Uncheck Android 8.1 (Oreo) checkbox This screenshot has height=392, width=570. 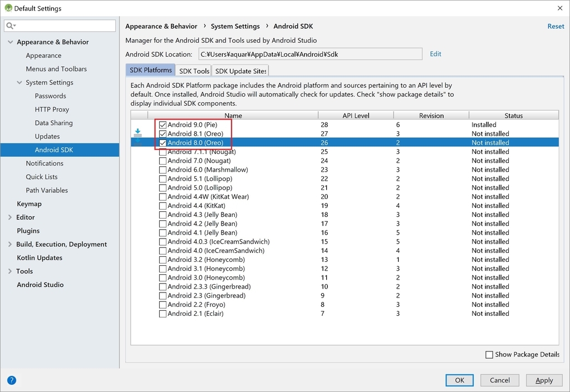click(163, 134)
